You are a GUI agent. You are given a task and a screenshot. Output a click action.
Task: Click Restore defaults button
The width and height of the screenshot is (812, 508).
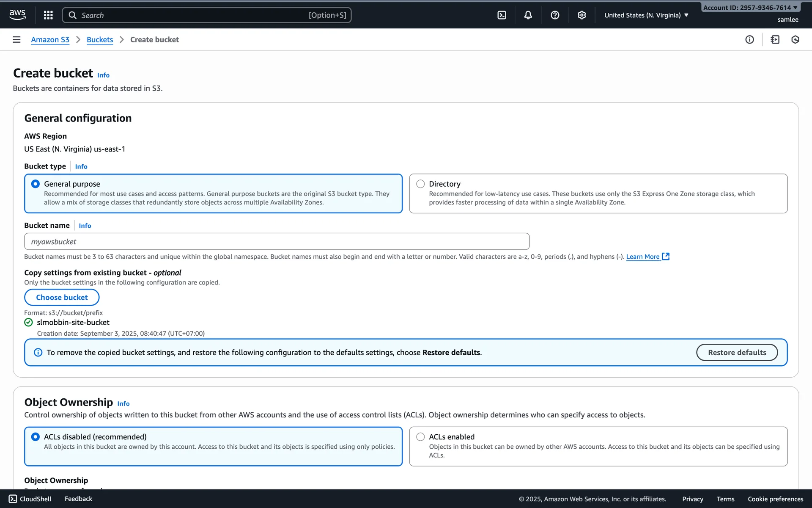point(737,352)
